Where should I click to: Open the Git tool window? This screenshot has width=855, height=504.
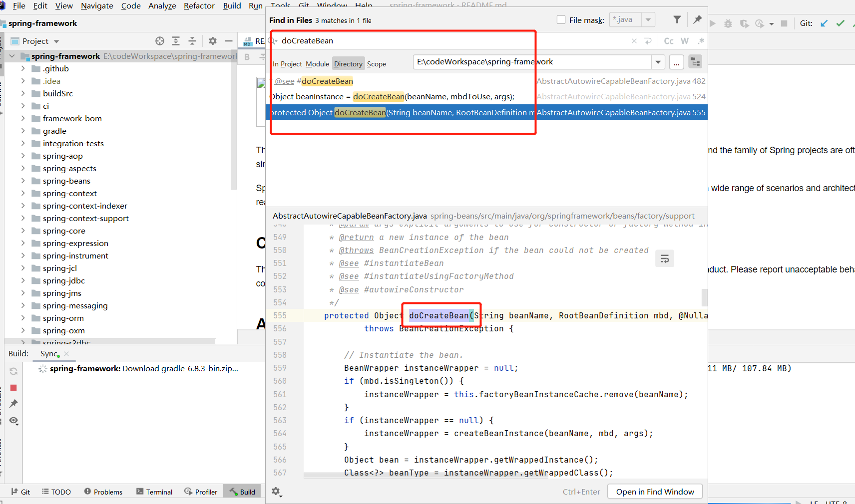(x=20, y=492)
